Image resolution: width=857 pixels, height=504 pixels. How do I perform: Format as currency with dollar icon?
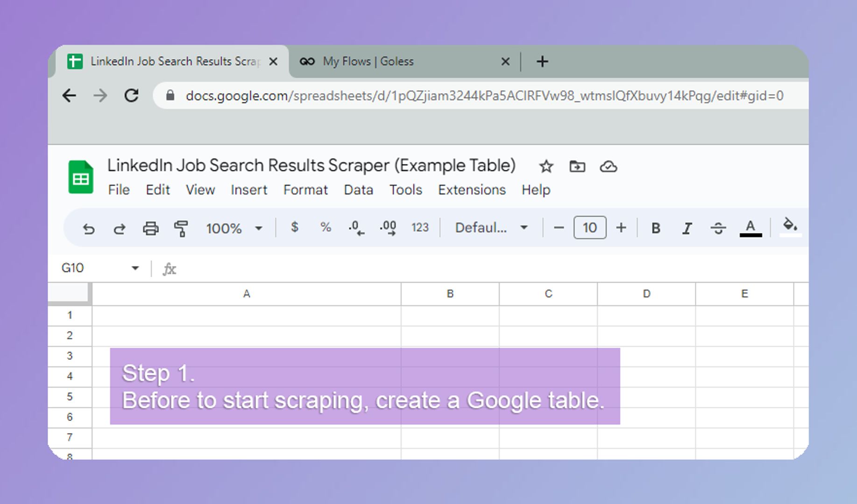294,227
